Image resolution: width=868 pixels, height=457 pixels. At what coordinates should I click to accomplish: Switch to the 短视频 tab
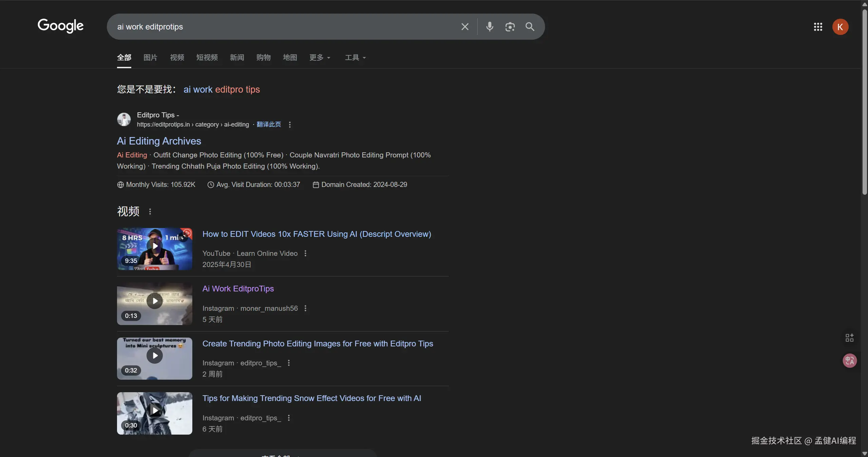click(207, 57)
